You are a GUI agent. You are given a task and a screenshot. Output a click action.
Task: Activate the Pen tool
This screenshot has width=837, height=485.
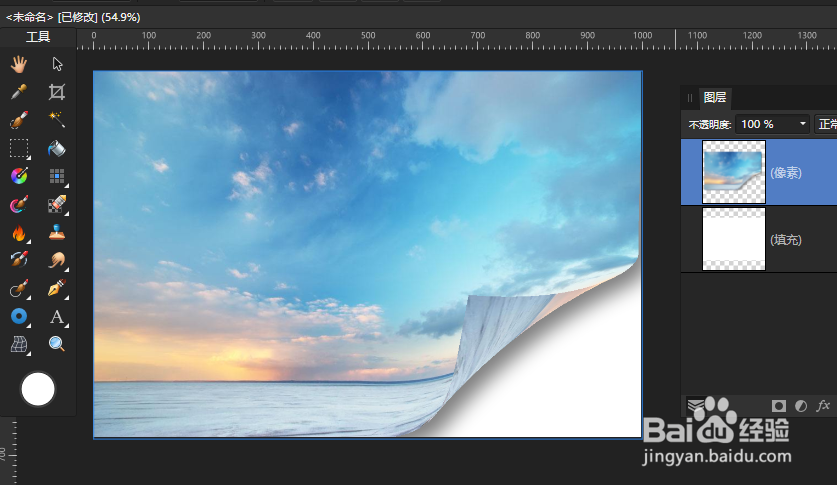click(57, 288)
